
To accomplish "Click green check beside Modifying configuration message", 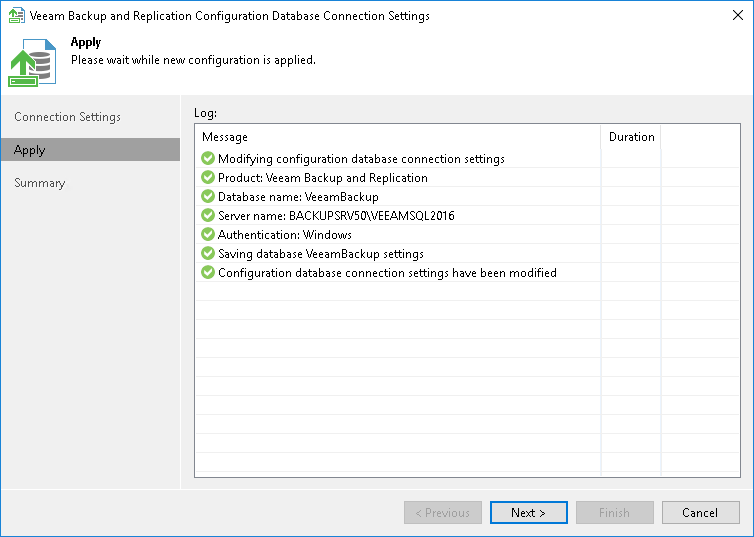I will [208, 159].
